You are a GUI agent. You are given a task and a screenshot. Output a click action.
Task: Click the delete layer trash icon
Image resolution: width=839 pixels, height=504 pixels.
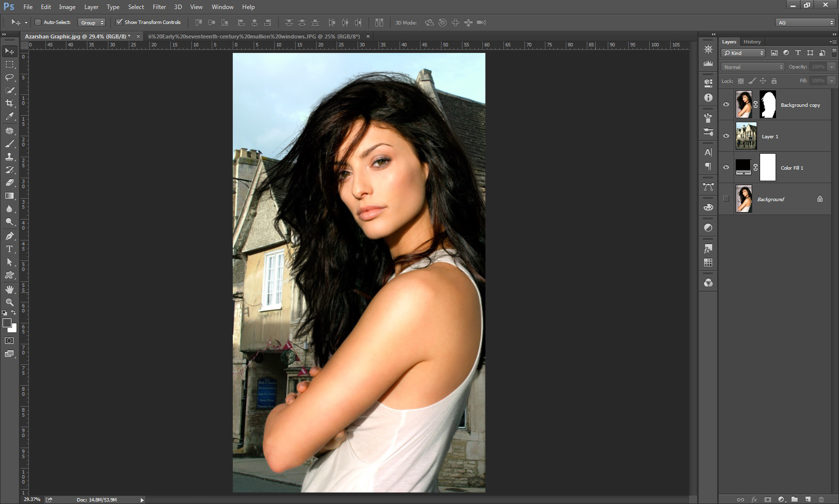coord(821,499)
